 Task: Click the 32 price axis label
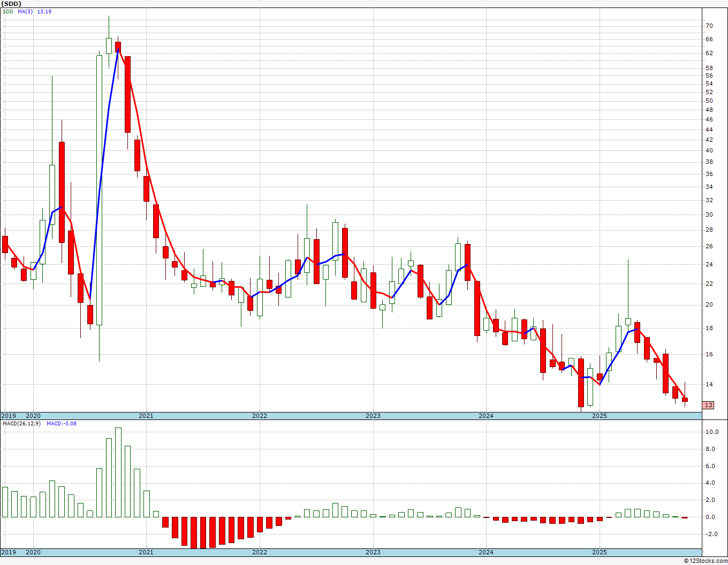point(709,200)
